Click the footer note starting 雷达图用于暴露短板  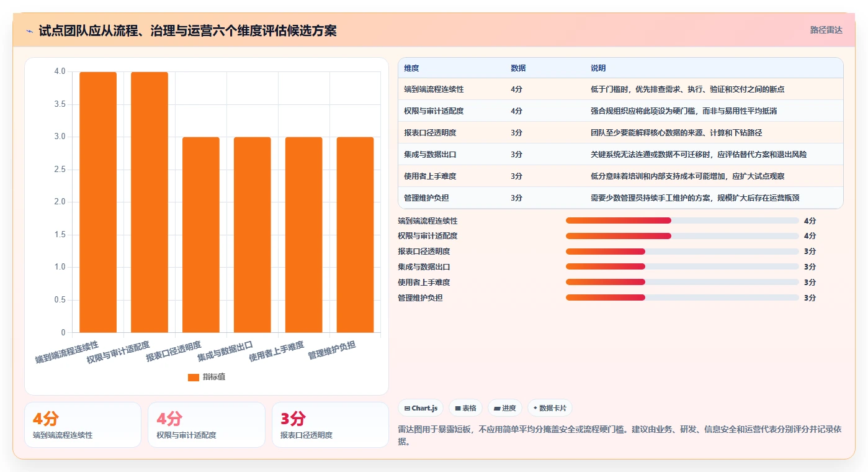pos(620,435)
